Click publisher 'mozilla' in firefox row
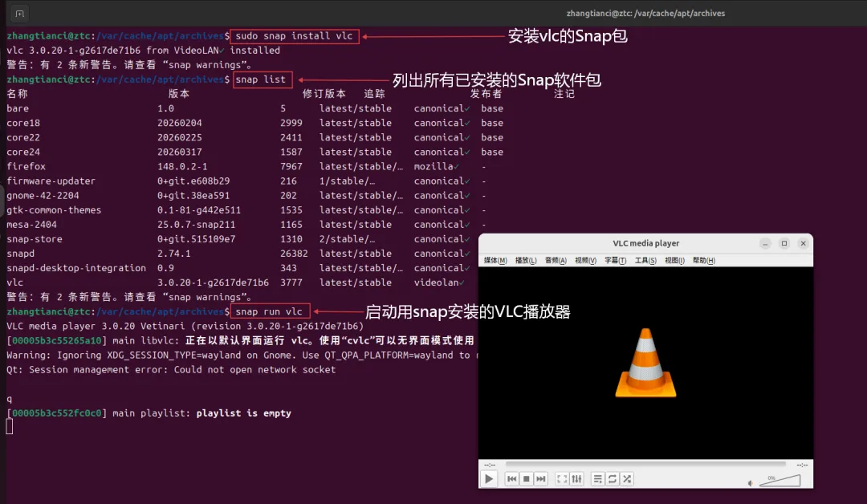This screenshot has height=504, width=867. coord(433,166)
